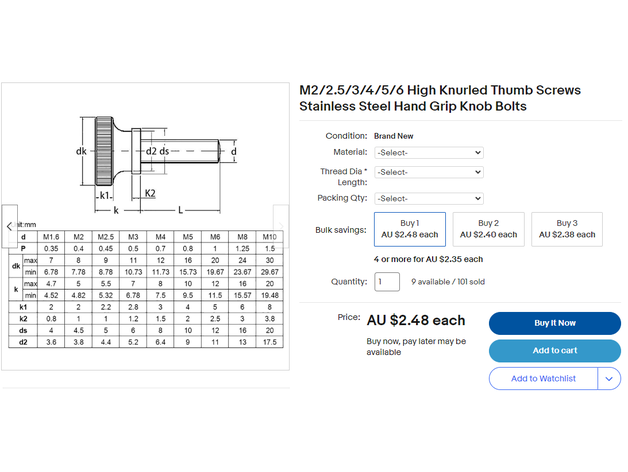
Task: Open the Material select dropdown
Action: pyautogui.click(x=428, y=152)
